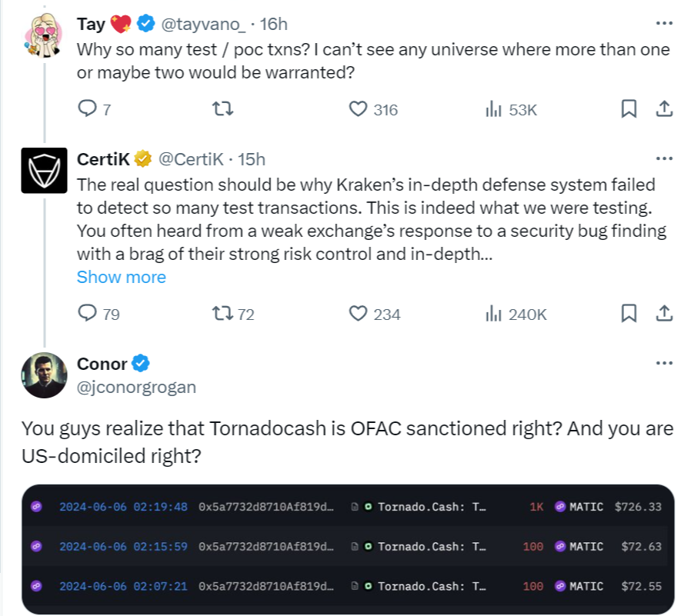Expand CertiK's tweet with Show more
Image resolution: width=691 pixels, height=616 pixels.
tap(121, 277)
